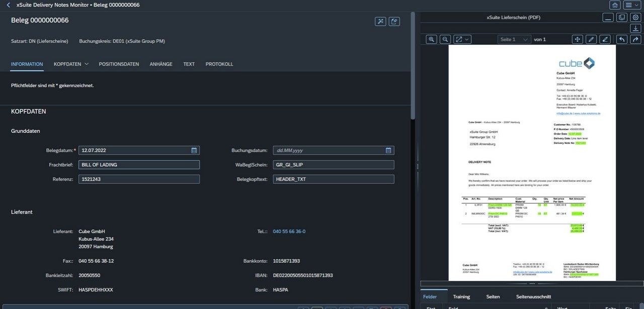Click the vertical splitter grip between panes
644x309 pixels.
418,166
